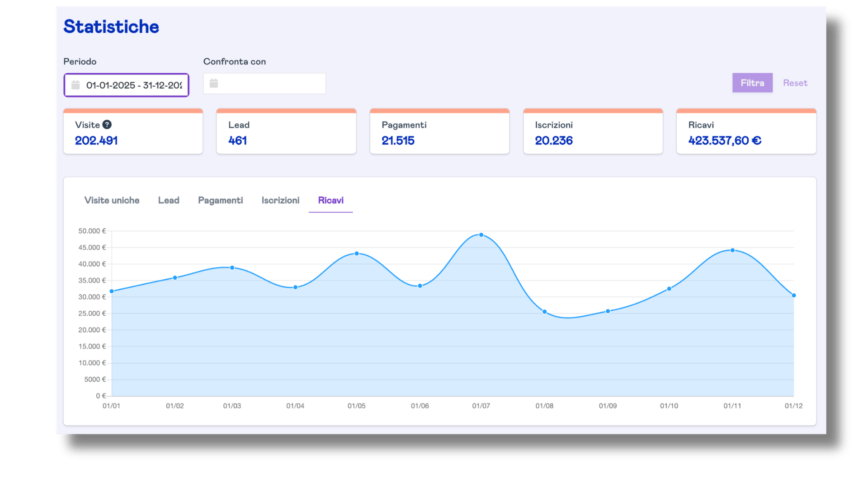The height and width of the screenshot is (488, 868).
Task: Click the Pagamenti summary card
Action: pyautogui.click(x=439, y=133)
